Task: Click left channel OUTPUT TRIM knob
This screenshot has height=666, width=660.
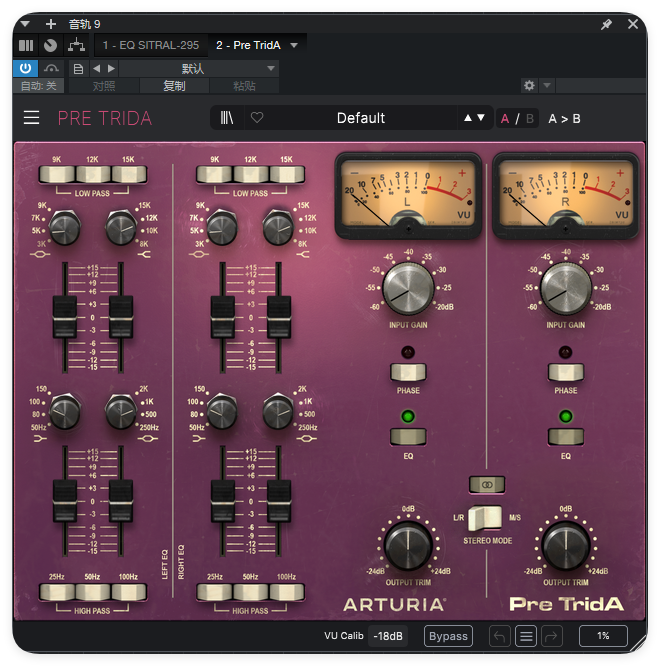Action: (408, 546)
